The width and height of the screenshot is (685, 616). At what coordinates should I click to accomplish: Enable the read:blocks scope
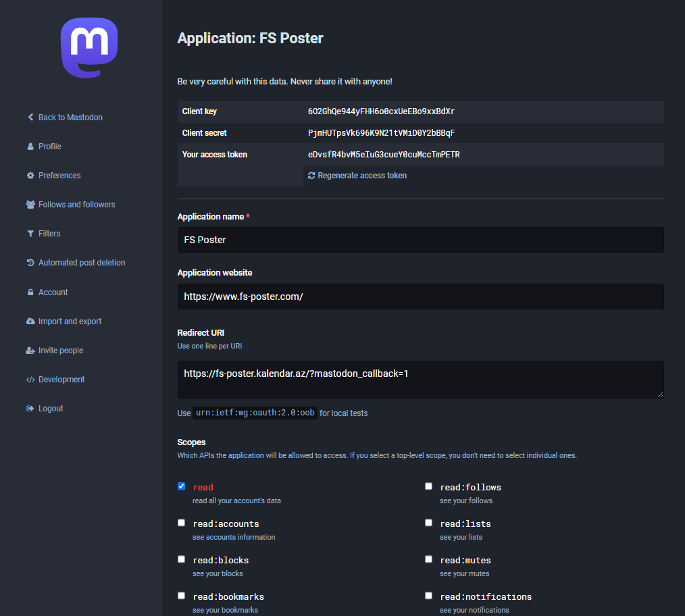pyautogui.click(x=181, y=559)
